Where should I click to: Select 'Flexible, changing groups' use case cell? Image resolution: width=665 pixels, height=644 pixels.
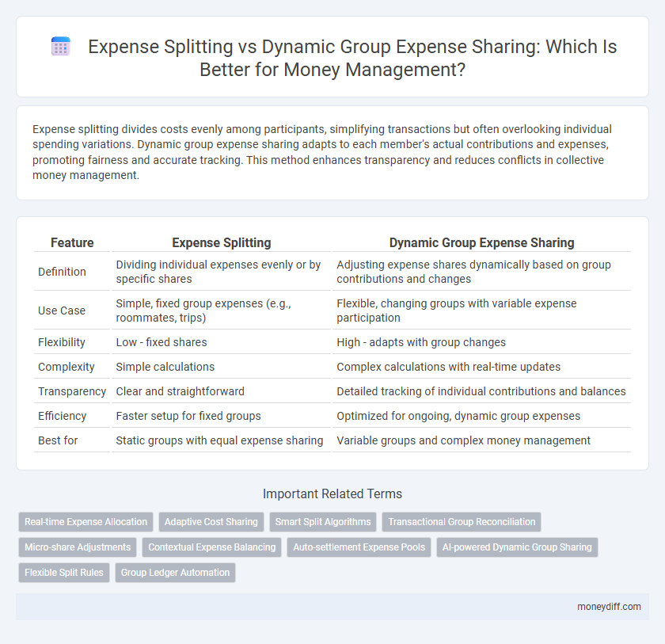tap(482, 311)
